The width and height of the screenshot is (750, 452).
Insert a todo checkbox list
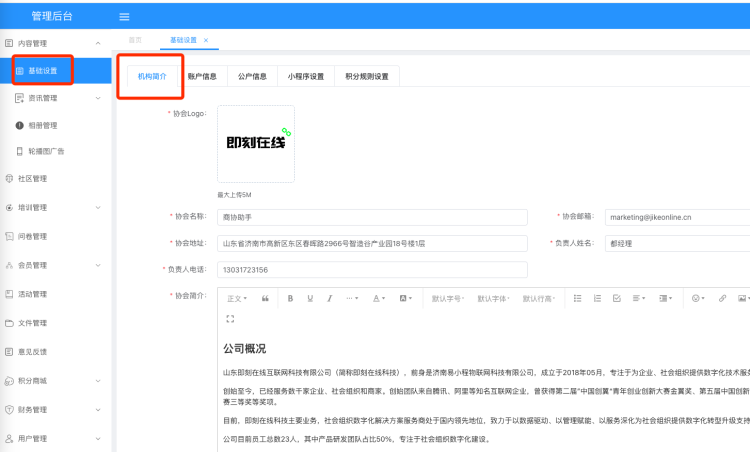(617, 298)
